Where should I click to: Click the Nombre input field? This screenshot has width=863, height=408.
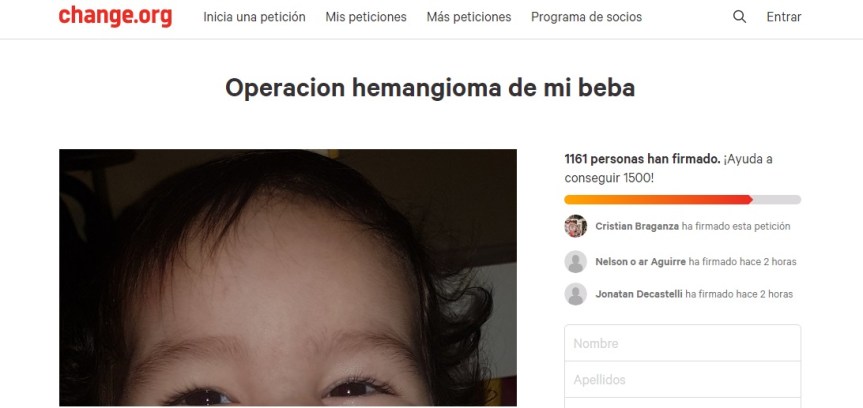click(682, 343)
